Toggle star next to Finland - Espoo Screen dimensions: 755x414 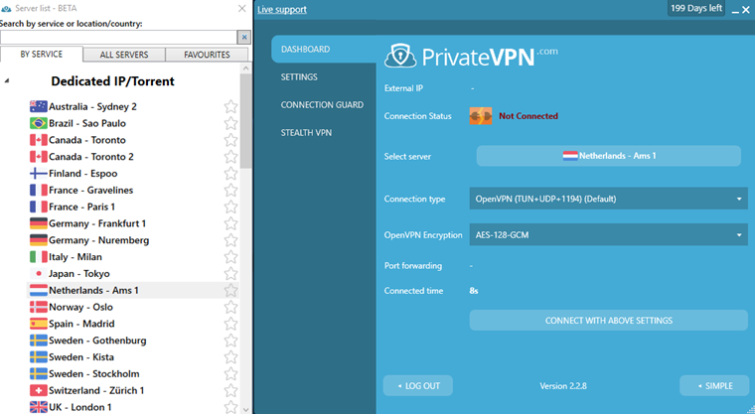coord(231,173)
